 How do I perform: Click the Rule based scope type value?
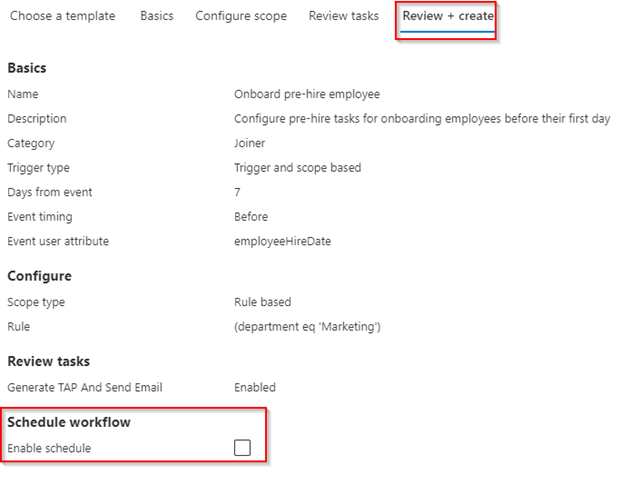263,302
